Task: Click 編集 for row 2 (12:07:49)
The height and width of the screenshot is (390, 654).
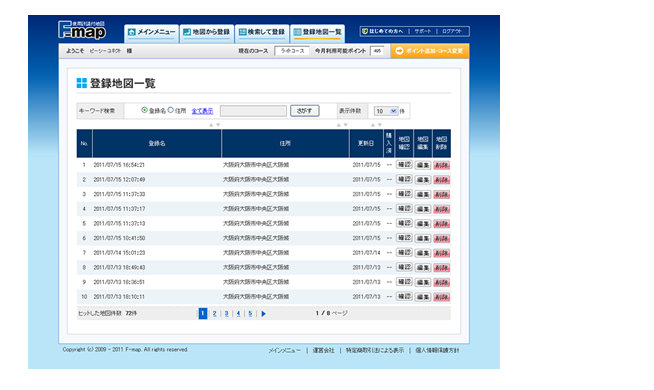Action: pyautogui.click(x=423, y=180)
